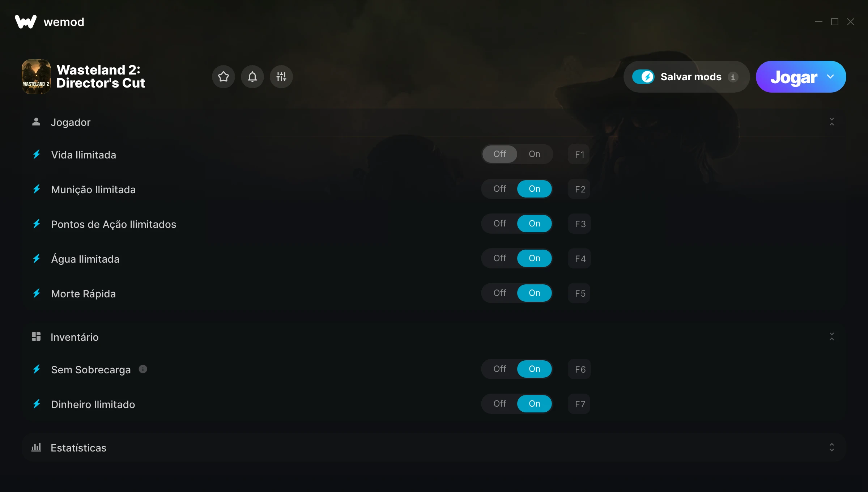Click lightning icon beside Vida Ilimitada
This screenshot has height=492, width=868.
(37, 154)
